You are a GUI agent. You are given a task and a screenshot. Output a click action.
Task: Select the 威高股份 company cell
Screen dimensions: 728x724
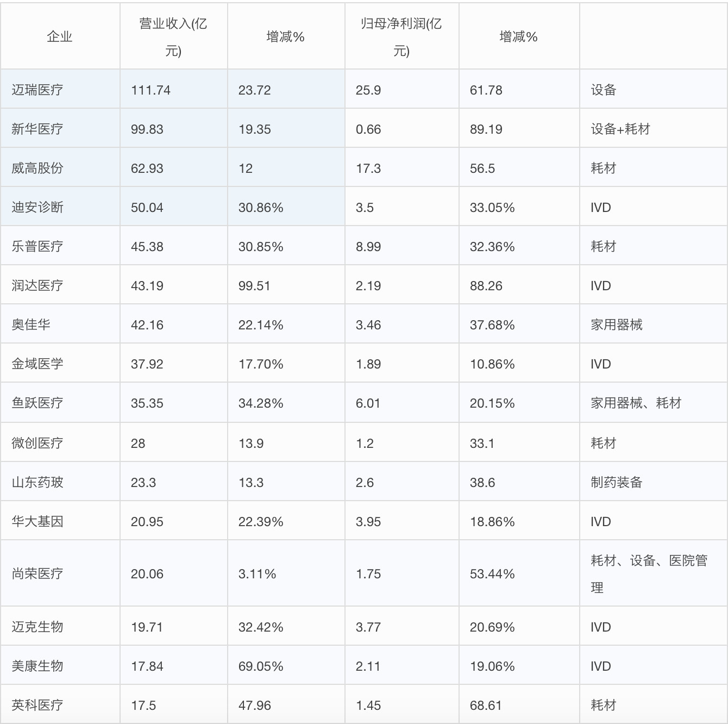point(60,167)
